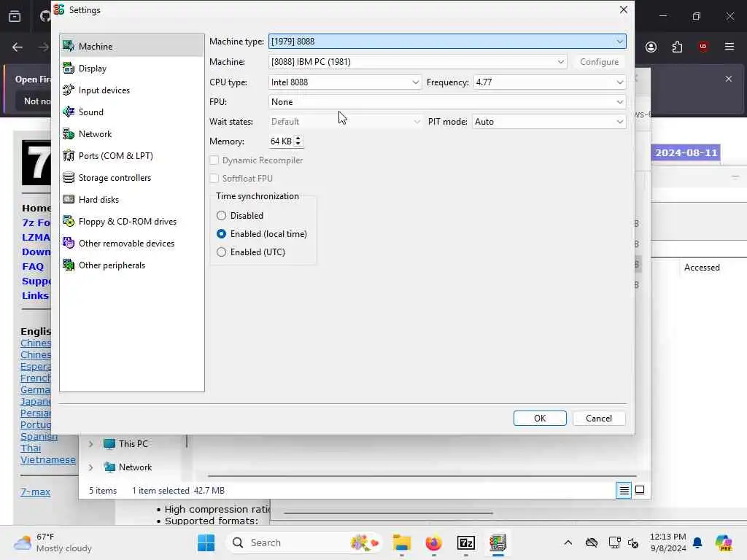Open the Thai language link
The image size is (747, 560).
31,448
